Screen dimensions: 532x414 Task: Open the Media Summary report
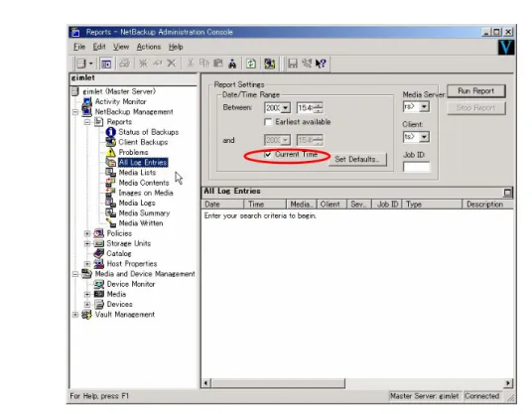tap(144, 213)
